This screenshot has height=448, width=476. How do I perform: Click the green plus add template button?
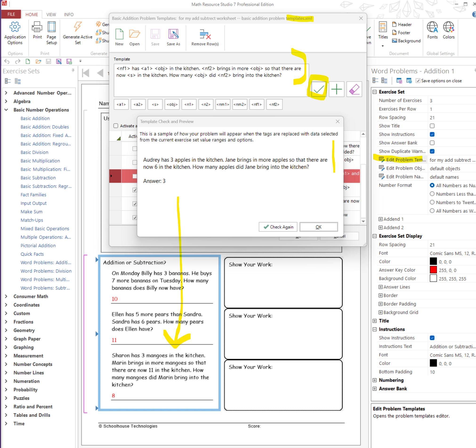pos(336,89)
